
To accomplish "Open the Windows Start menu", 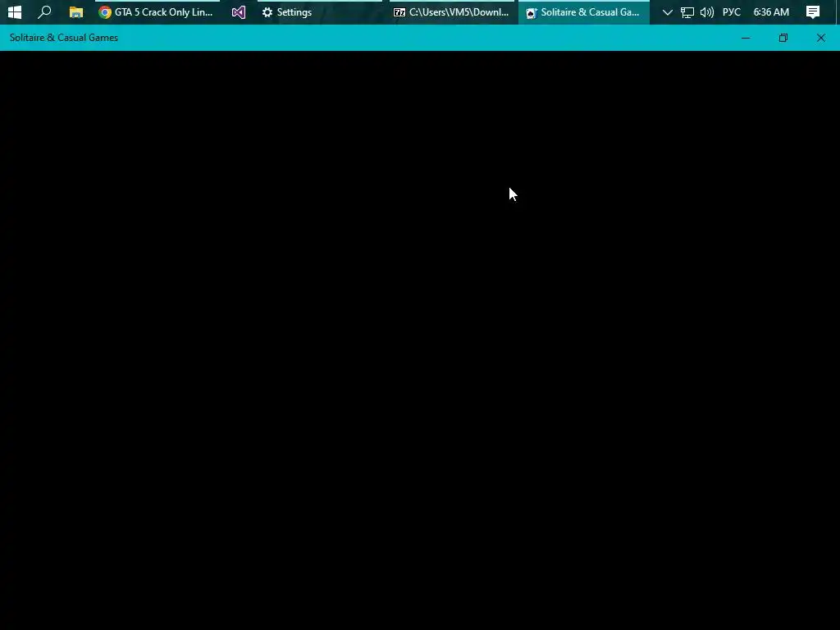I will point(15,11).
